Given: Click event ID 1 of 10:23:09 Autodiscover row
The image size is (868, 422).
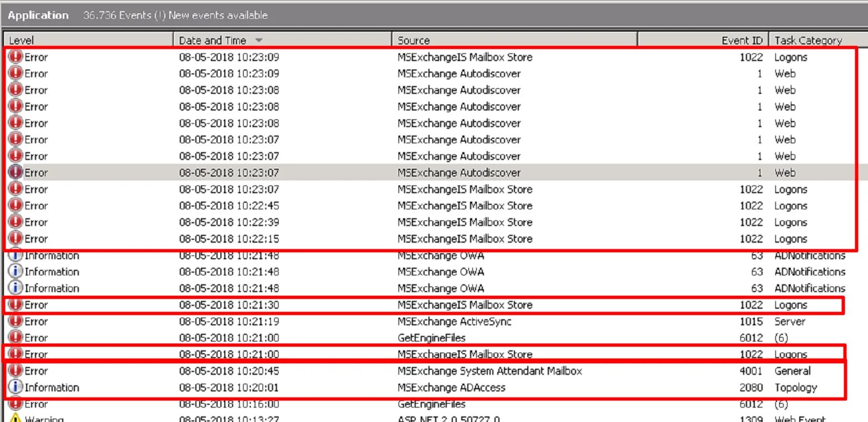Looking at the screenshot, I should pyautogui.click(x=760, y=74).
